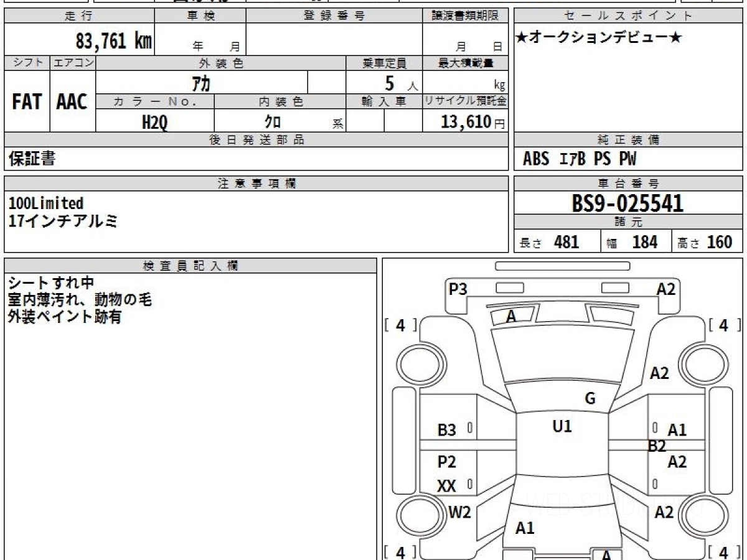
Task: Select the A2 mark next to the W2 row
Action: 665,512
